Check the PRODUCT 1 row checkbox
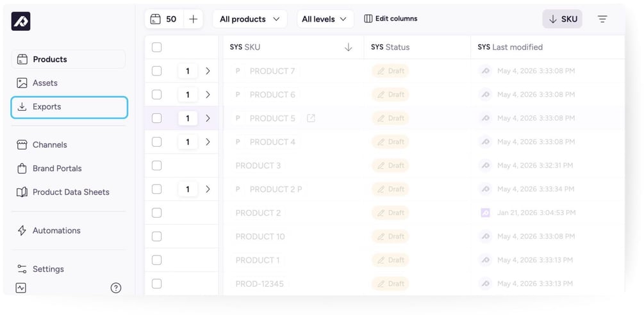 tap(156, 260)
